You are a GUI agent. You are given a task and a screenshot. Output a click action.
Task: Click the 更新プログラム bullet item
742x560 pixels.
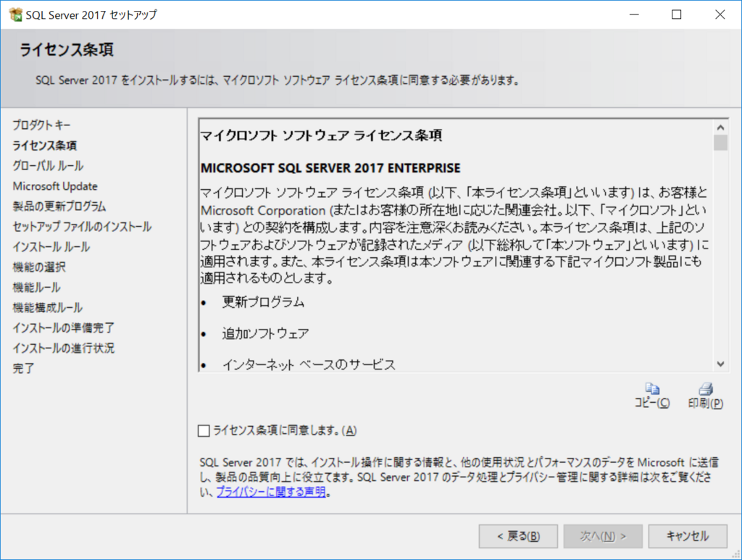263,302
